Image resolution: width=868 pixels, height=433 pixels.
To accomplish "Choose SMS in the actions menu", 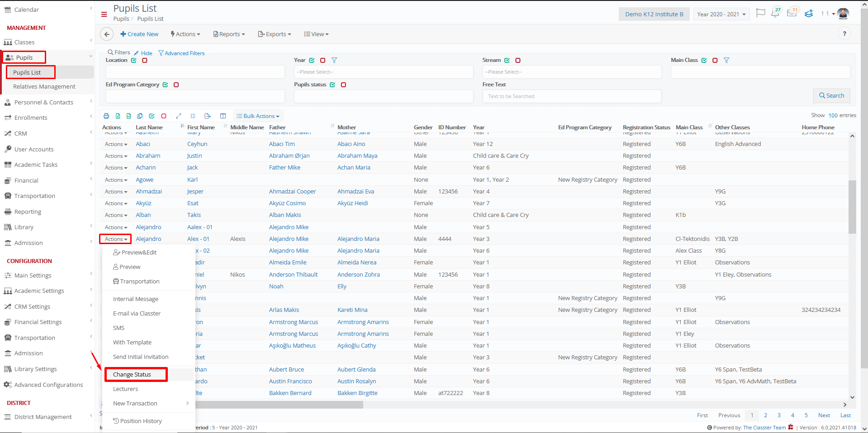I will (x=119, y=328).
